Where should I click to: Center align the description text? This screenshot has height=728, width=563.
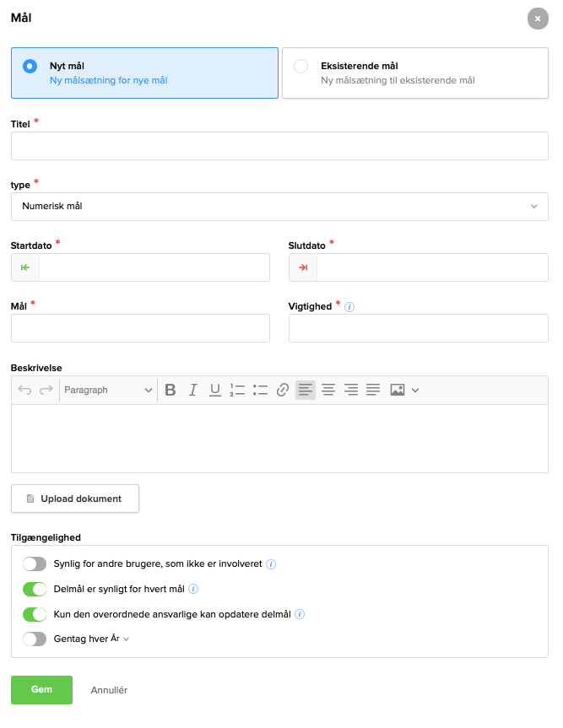pos(328,390)
